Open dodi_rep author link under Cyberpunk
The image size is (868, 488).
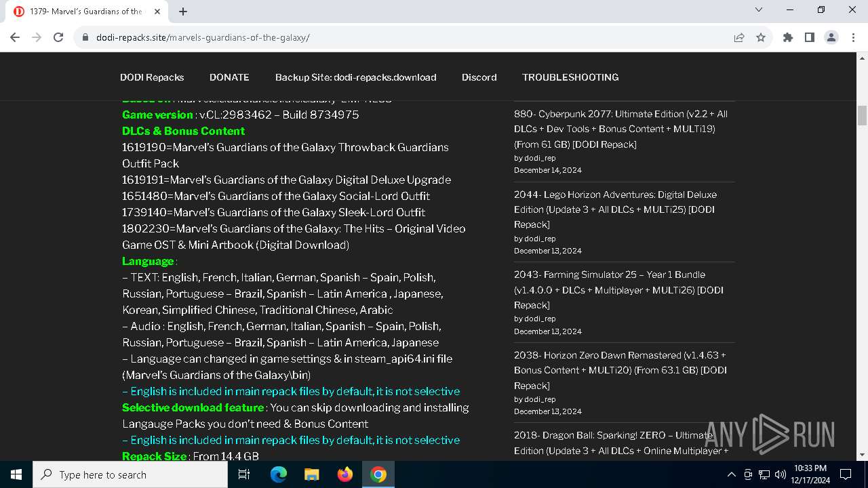(540, 158)
